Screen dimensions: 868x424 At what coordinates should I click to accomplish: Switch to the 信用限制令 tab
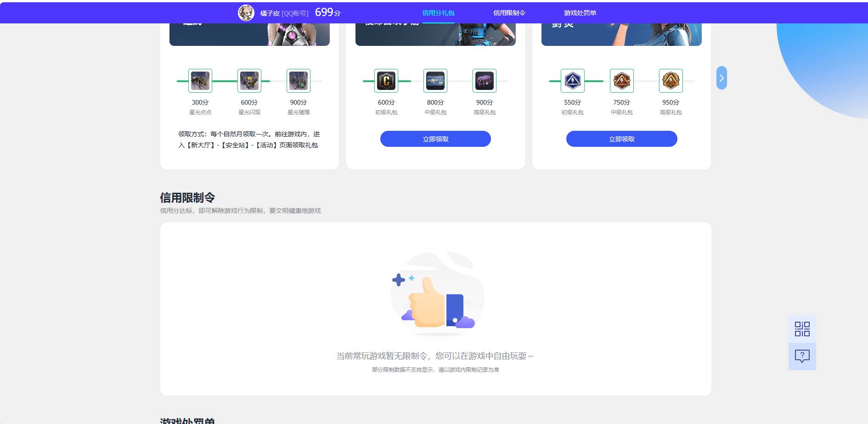coord(509,13)
